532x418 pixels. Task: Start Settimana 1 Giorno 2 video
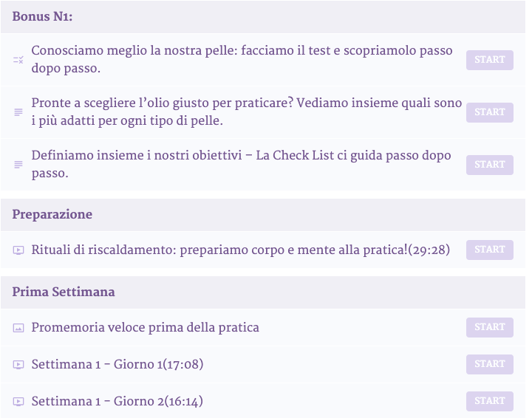489,401
